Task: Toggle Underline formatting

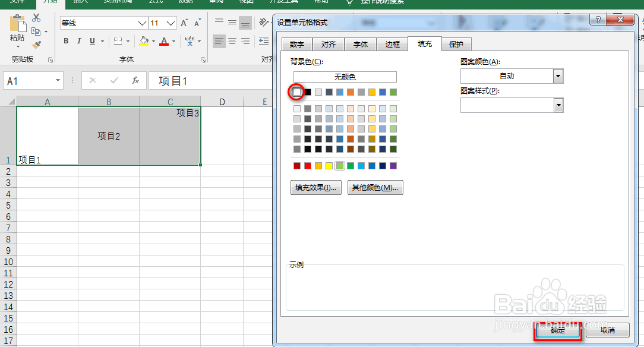Action: tap(92, 40)
